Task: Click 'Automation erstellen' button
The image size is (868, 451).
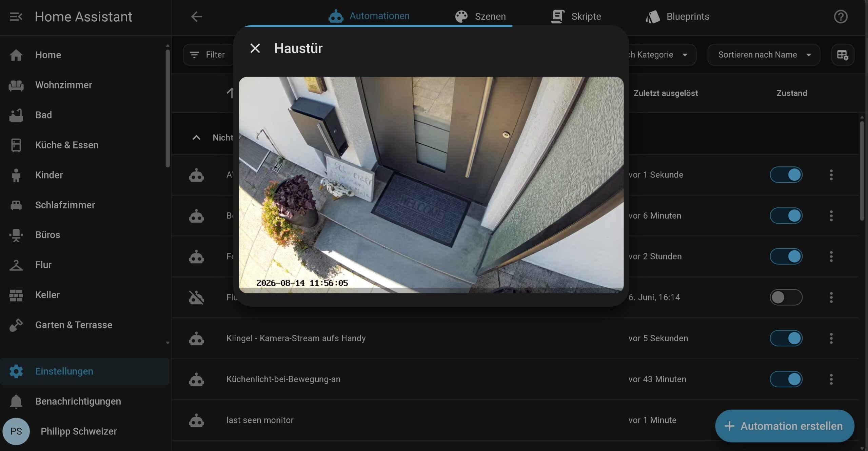Action: tap(785, 426)
